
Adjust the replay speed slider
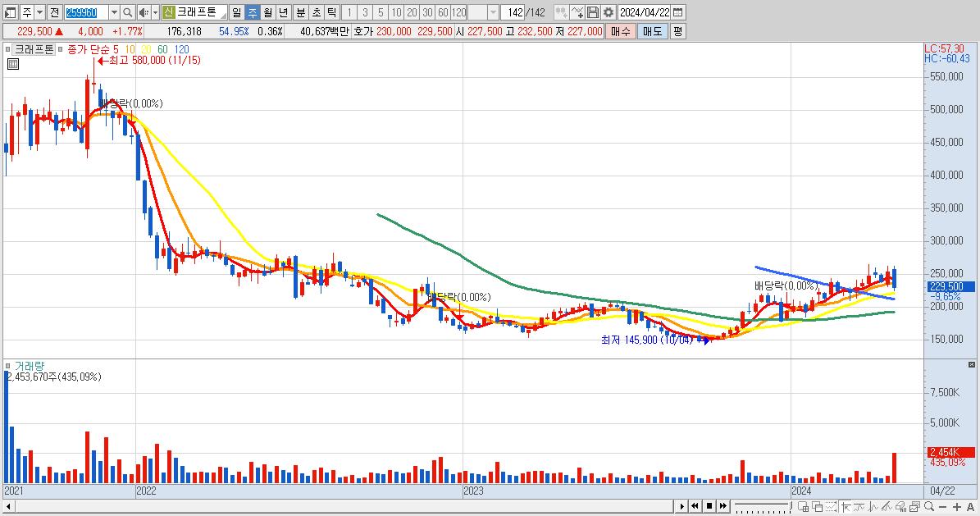click(x=762, y=506)
